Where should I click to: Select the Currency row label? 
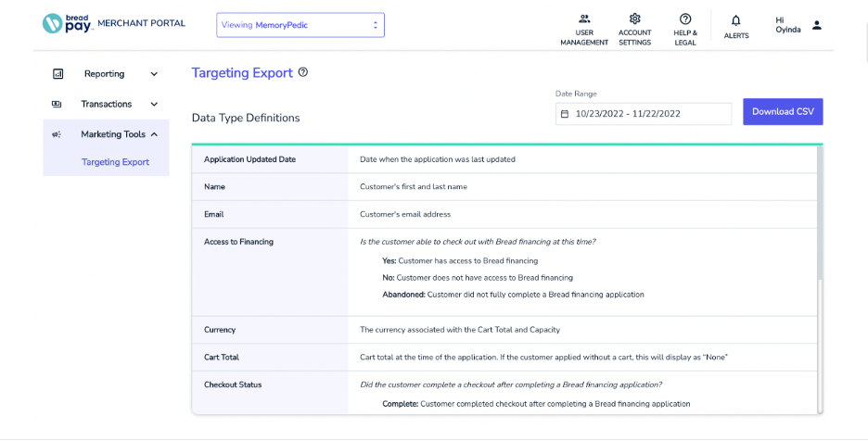220,330
